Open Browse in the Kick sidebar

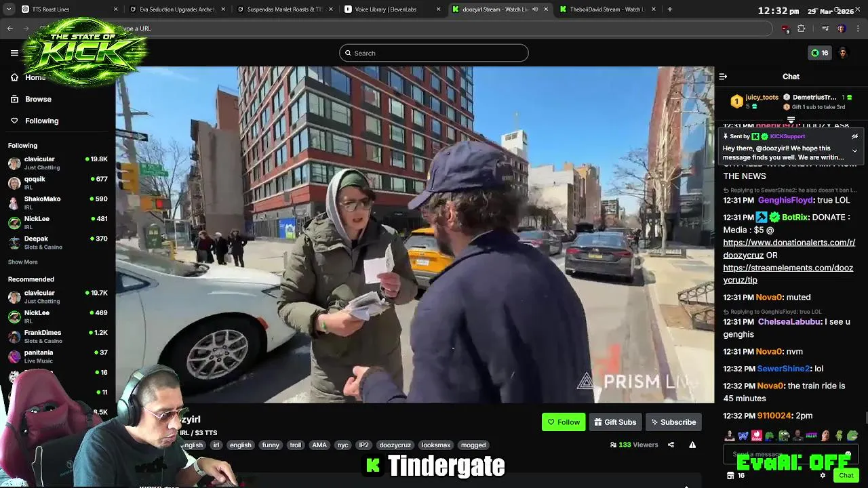31,99
